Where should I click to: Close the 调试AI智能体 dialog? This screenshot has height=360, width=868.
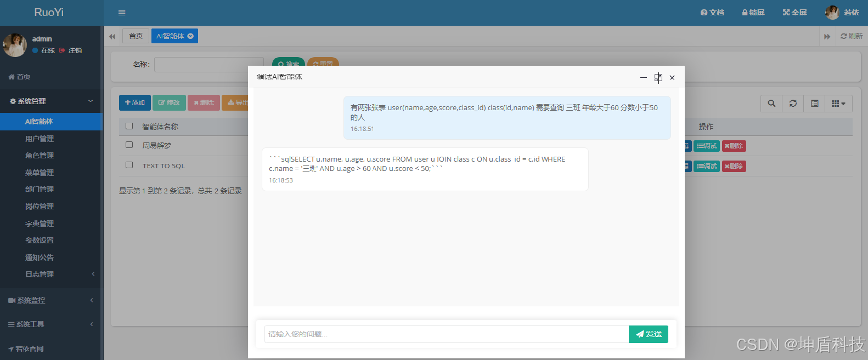(672, 77)
